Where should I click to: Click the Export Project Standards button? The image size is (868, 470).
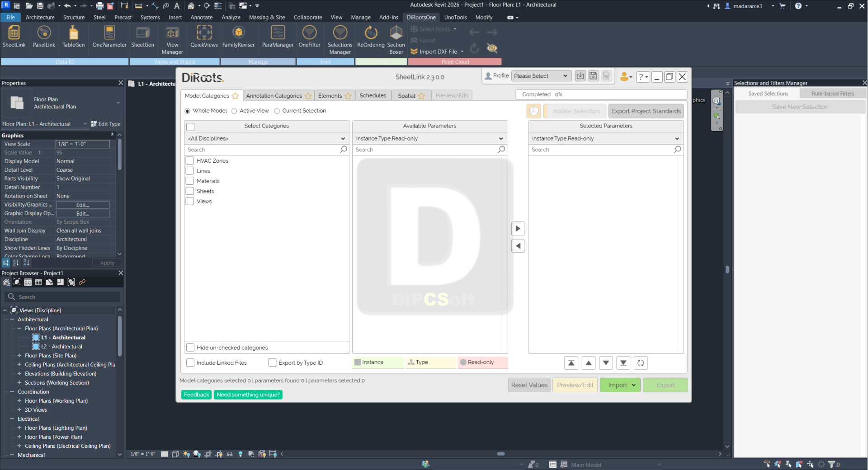pyautogui.click(x=646, y=111)
